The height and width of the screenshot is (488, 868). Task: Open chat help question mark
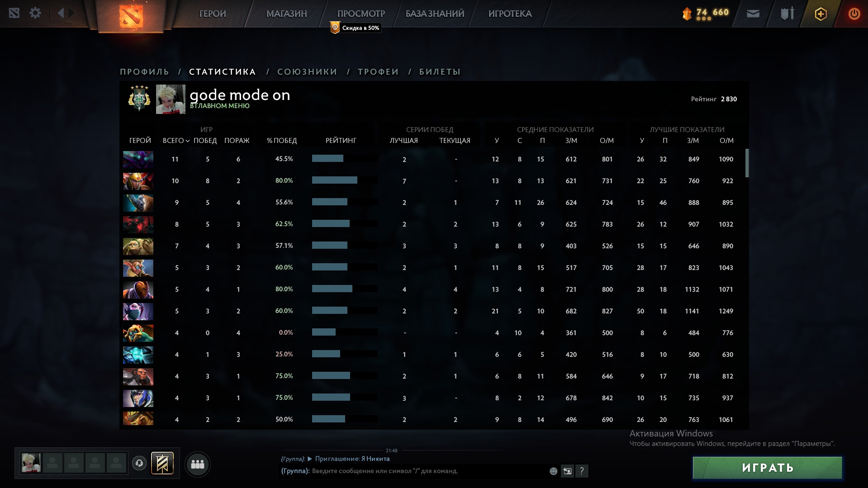[582, 471]
